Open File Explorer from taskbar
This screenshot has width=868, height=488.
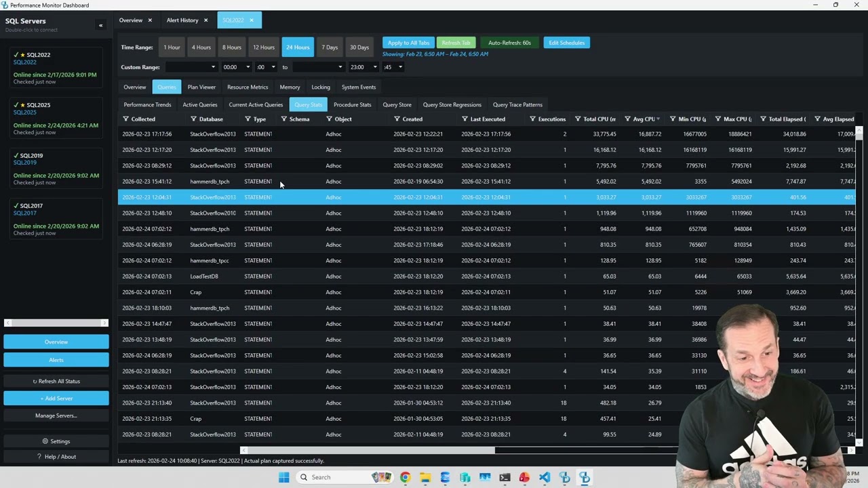425,477
